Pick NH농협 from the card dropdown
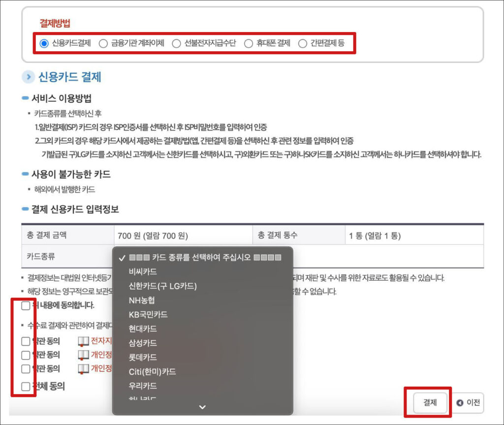 [x=142, y=300]
